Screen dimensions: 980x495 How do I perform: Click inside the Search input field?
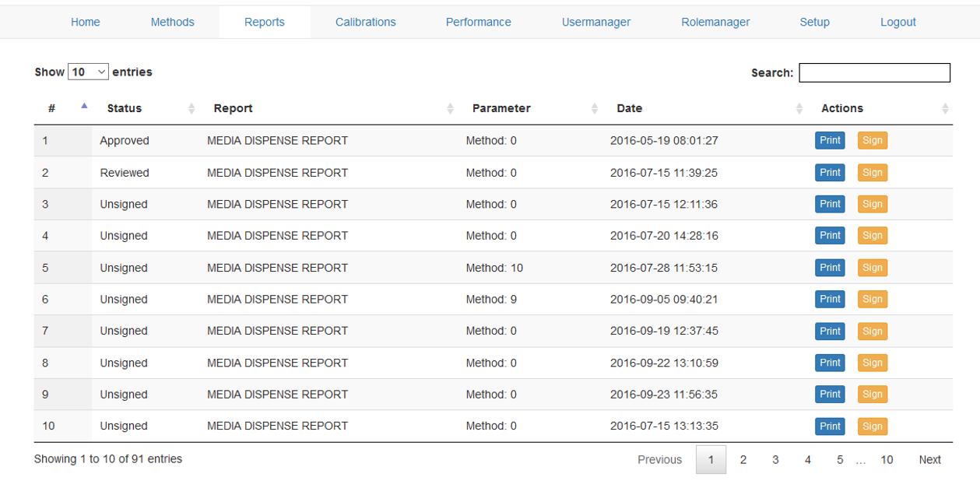[x=874, y=72]
